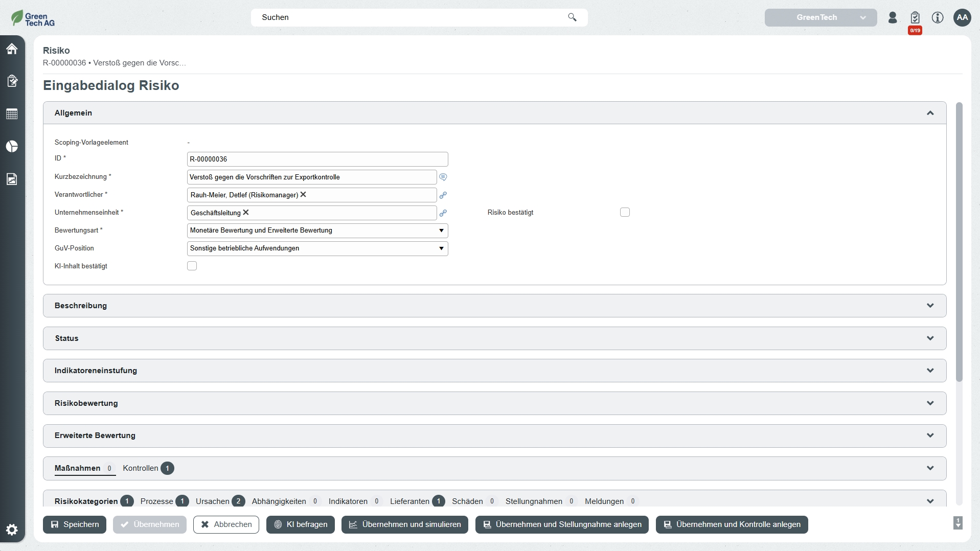
Task: Click the link icon next to Verantwortlicher
Action: (443, 195)
